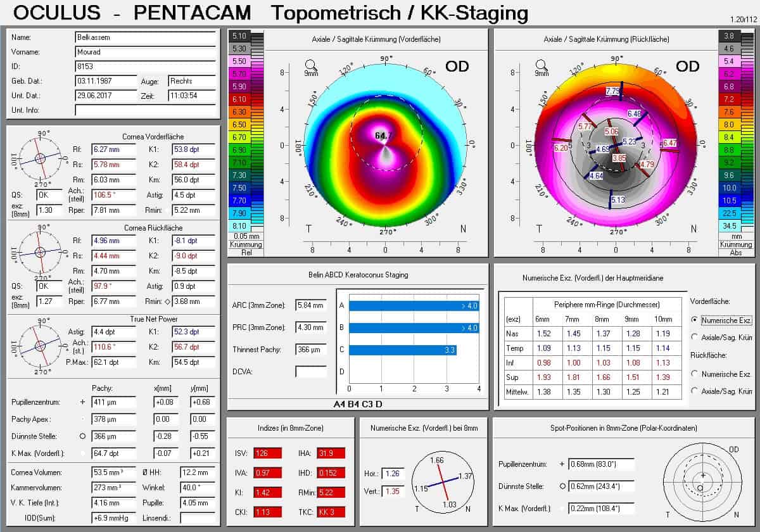Click the magnifier icon on the posterior curvature map

[x=541, y=65]
